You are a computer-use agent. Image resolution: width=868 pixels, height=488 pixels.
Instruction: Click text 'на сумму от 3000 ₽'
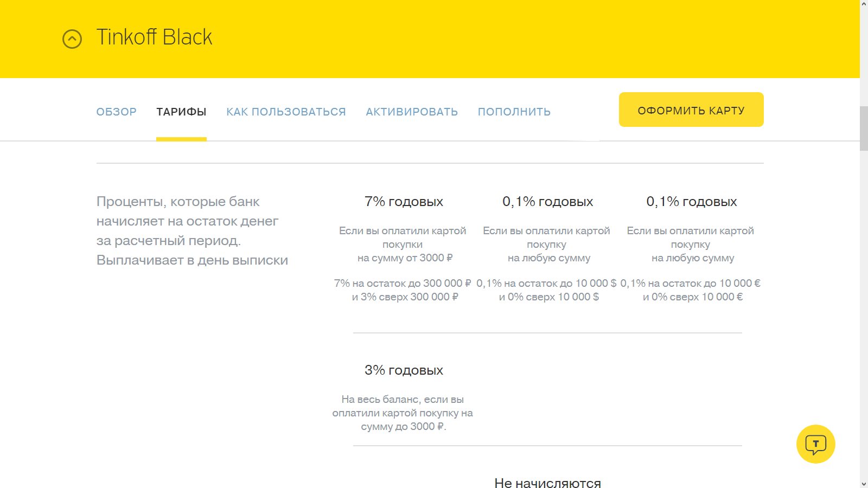[x=405, y=258]
